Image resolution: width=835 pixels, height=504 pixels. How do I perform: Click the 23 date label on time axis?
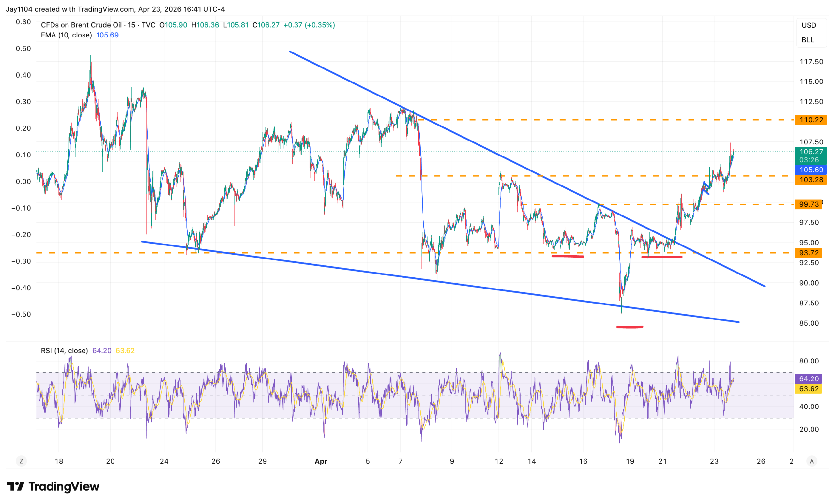pyautogui.click(x=714, y=461)
